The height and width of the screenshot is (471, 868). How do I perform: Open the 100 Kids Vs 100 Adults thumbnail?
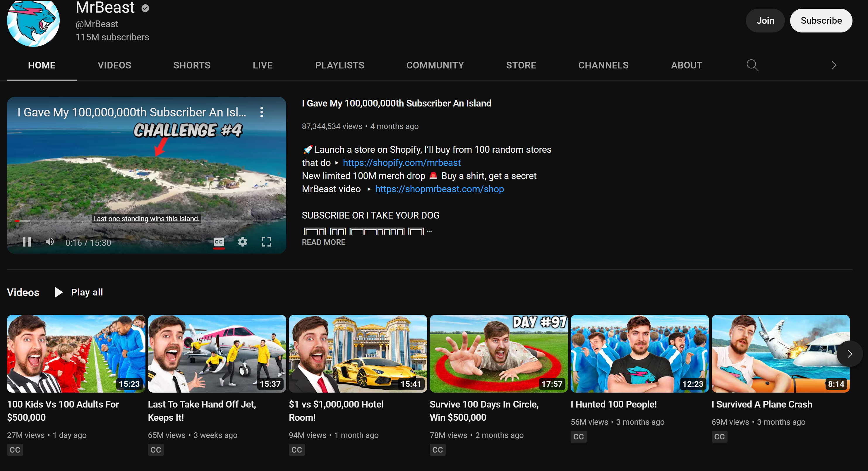(x=76, y=353)
